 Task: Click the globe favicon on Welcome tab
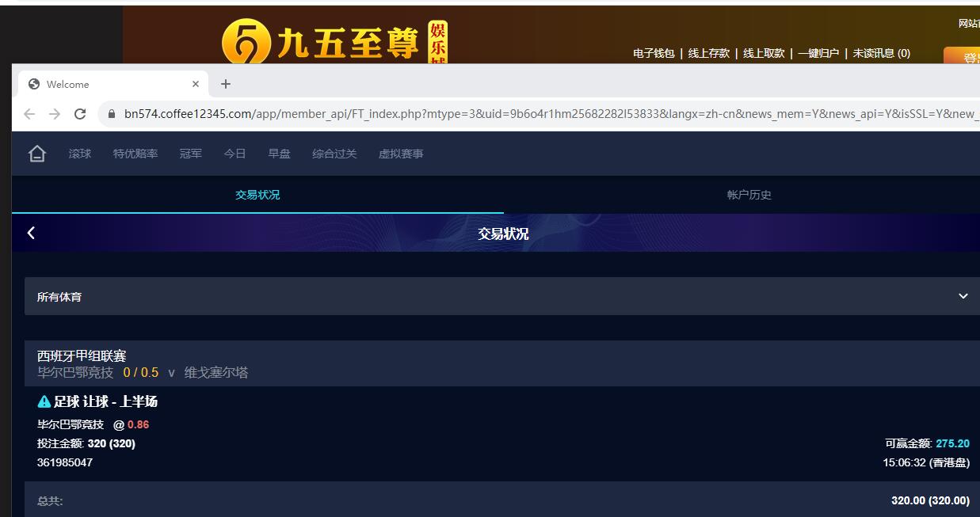(x=34, y=84)
